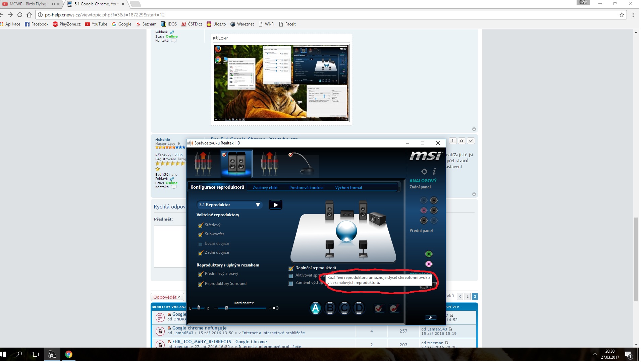Screen dimensions: 644x362
Task: Adjust the Hlavní hlasitost volume slider
Action: [227, 308]
